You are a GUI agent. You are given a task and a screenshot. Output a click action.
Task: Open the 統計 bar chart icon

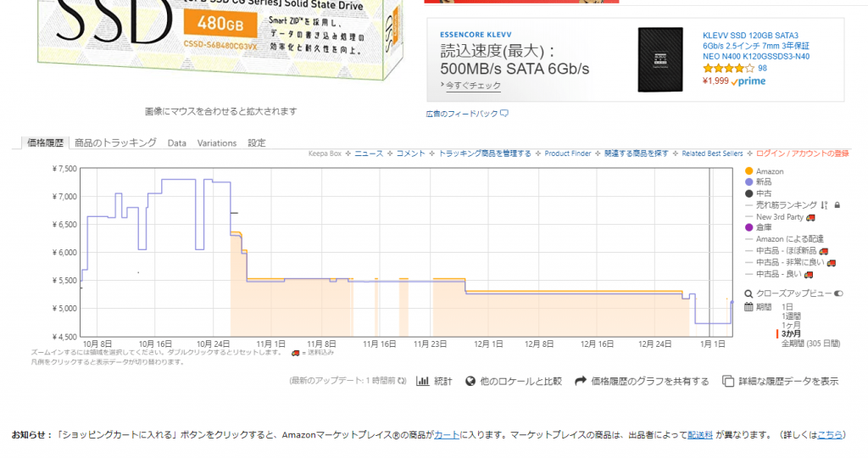click(x=422, y=381)
